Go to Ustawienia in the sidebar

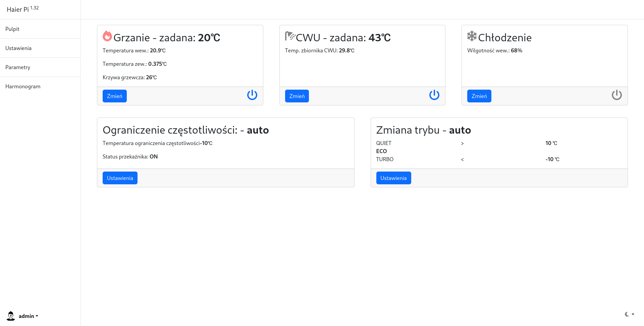[18, 48]
